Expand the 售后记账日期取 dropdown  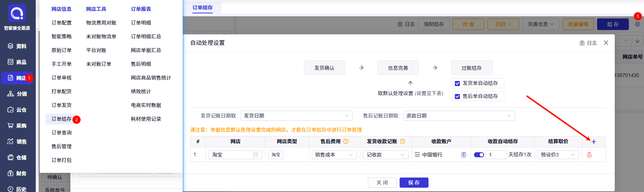pyautogui.click(x=459, y=116)
